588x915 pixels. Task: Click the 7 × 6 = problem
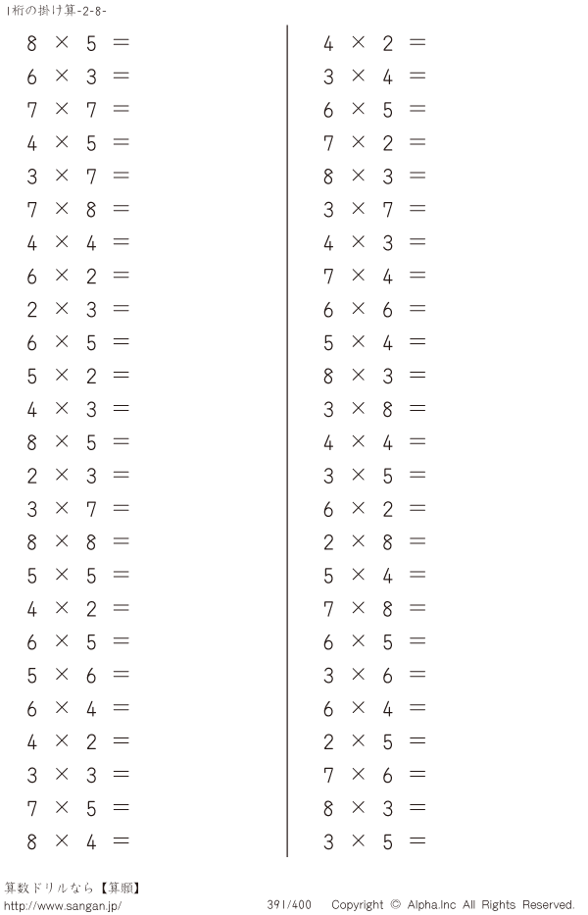[374, 775]
